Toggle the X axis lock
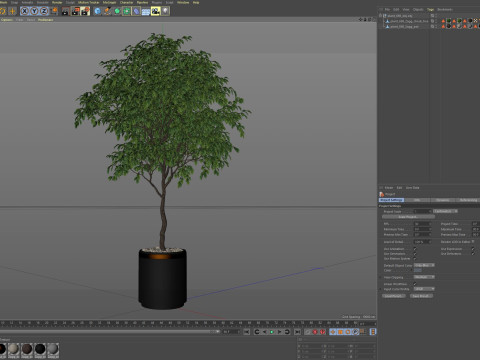Image resolution: width=480 pixels, height=360 pixels. (x=25, y=11)
